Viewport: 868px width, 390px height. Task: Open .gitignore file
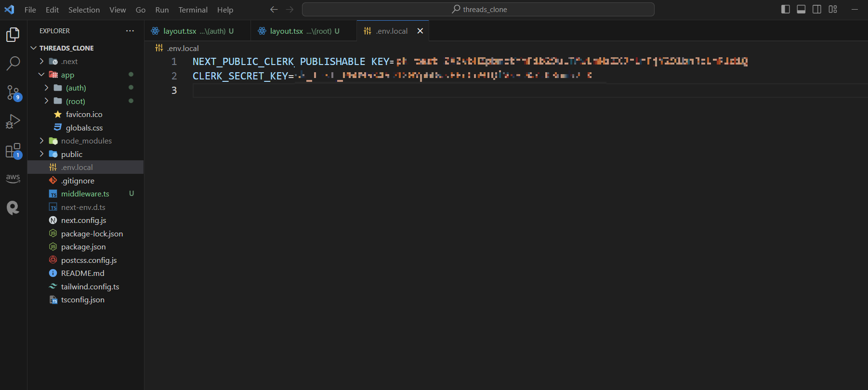click(86, 181)
